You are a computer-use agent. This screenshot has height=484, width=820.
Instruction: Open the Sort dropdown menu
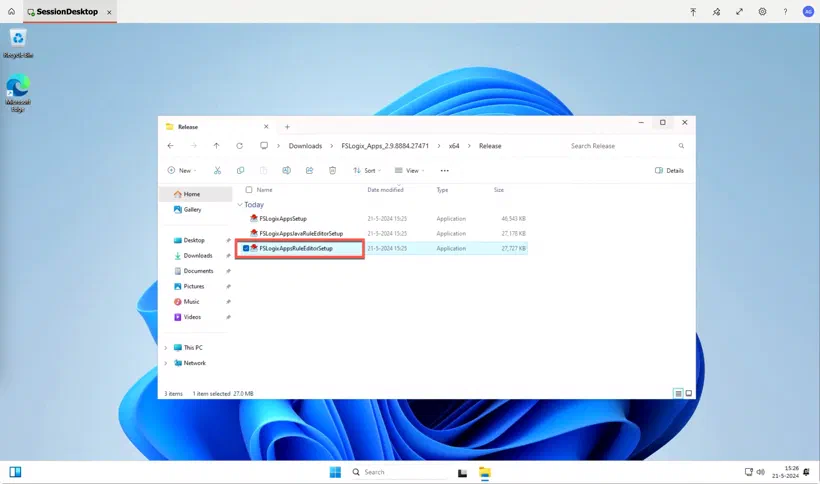pos(367,170)
